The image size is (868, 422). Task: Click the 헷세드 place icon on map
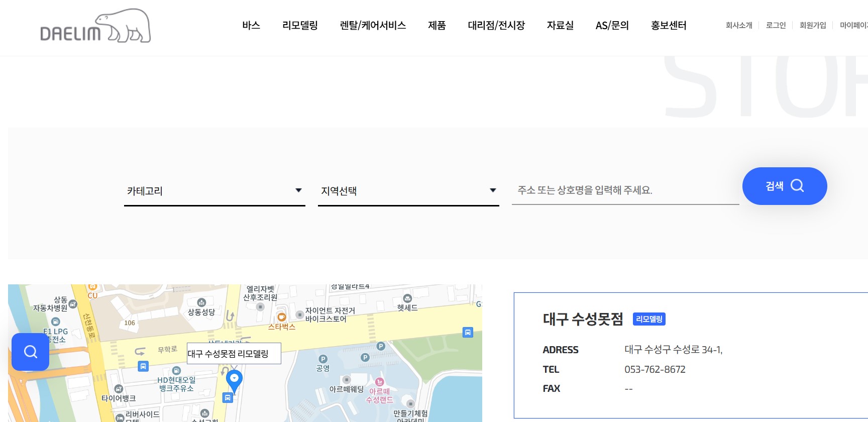click(x=407, y=298)
